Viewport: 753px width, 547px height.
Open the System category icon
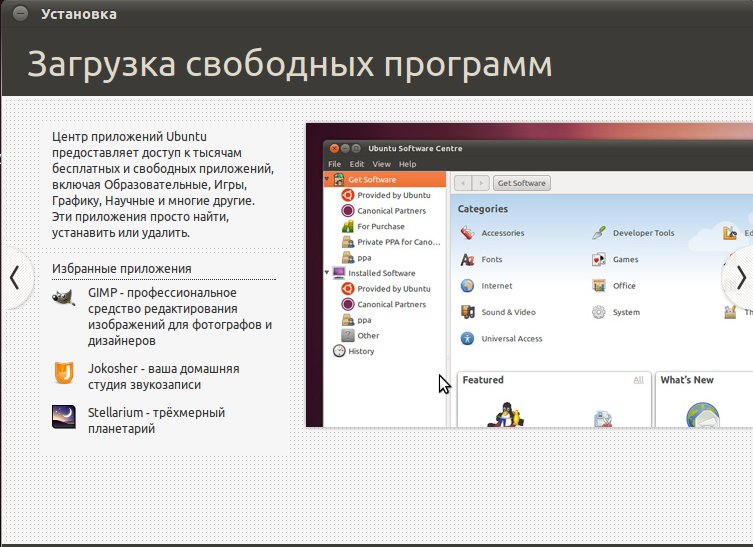click(x=599, y=312)
